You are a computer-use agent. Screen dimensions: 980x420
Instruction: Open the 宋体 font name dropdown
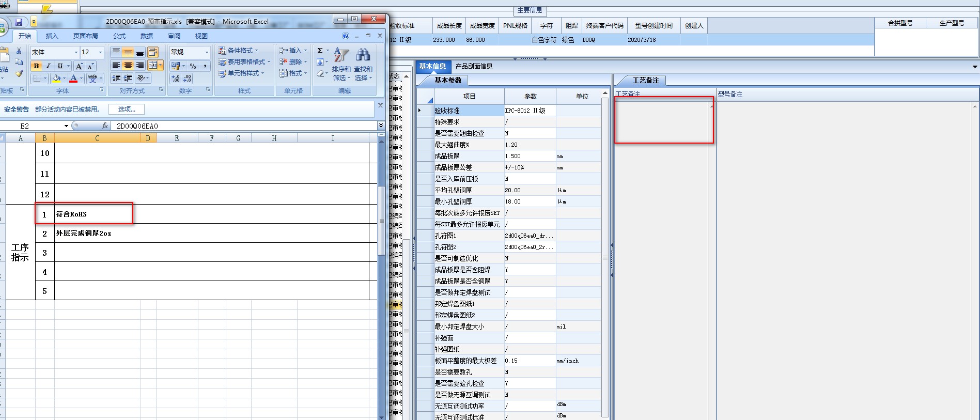coord(76,52)
